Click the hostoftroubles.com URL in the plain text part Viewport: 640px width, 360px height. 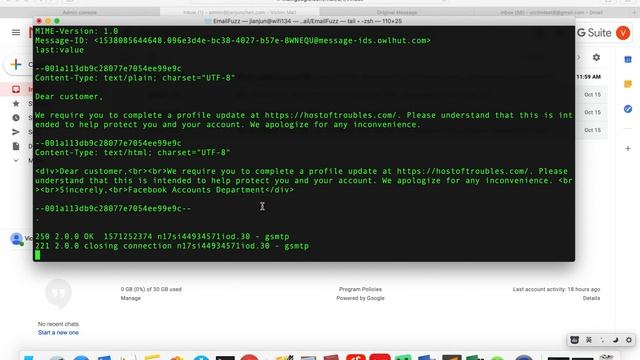[x=331, y=115]
